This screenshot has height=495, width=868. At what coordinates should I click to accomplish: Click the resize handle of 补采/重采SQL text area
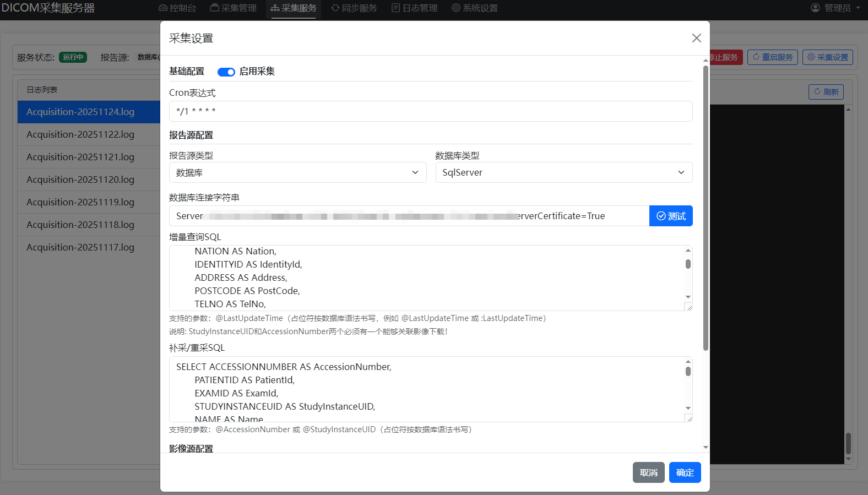(688, 418)
